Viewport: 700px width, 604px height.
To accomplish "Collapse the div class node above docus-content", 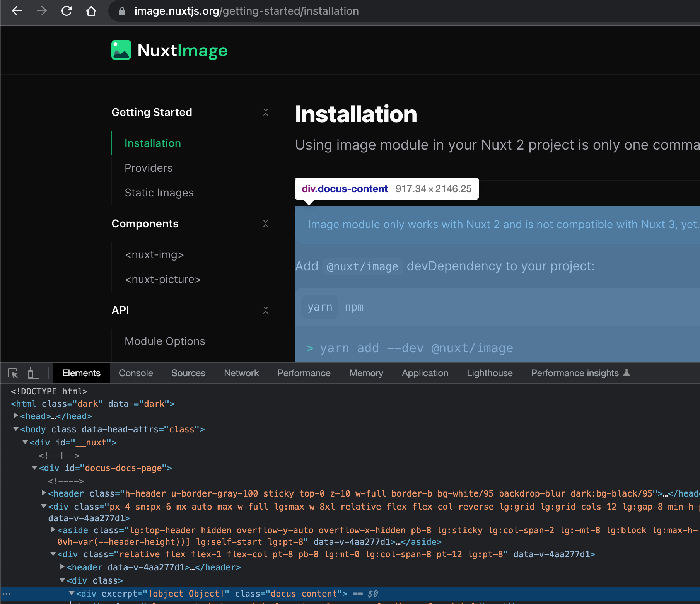I will 62,580.
